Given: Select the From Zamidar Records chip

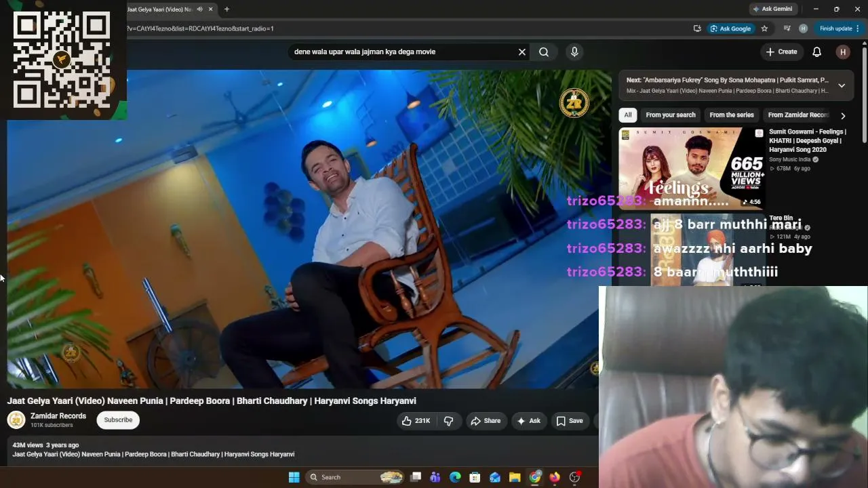Looking at the screenshot, I should point(798,115).
